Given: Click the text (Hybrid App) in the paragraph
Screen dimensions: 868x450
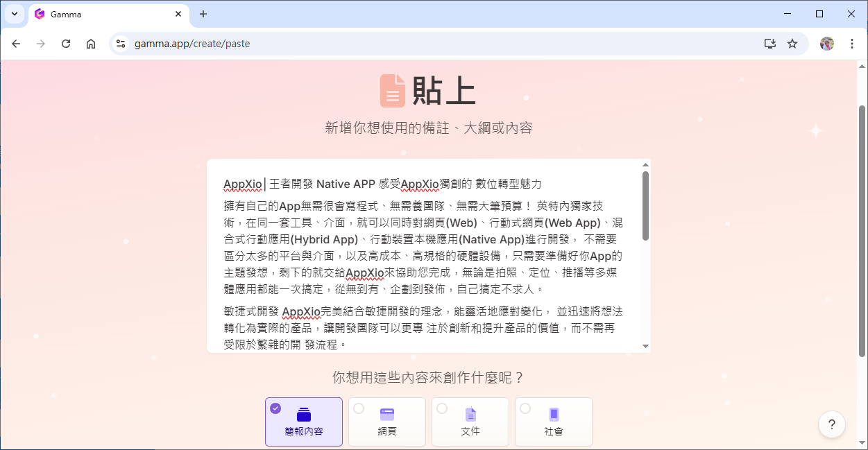Looking at the screenshot, I should pos(325,239).
